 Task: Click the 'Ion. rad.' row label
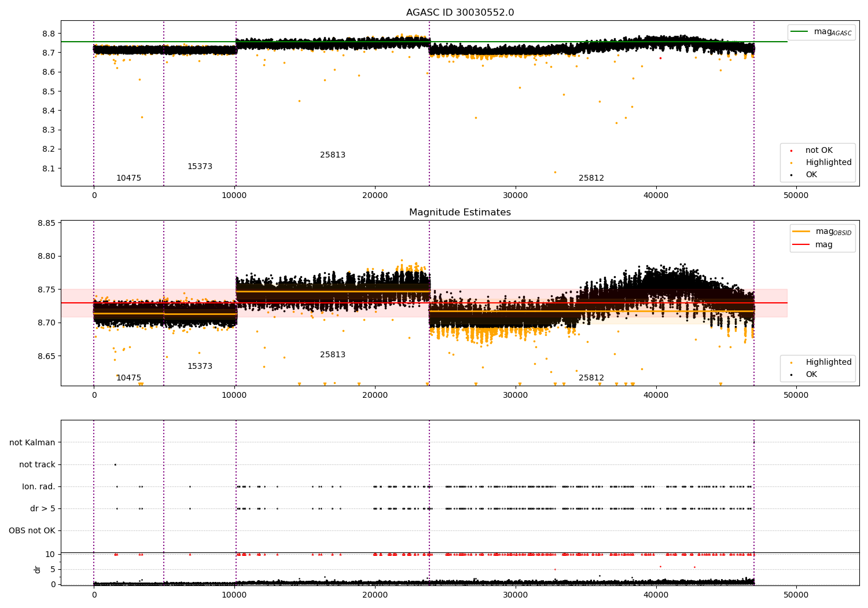39,486
